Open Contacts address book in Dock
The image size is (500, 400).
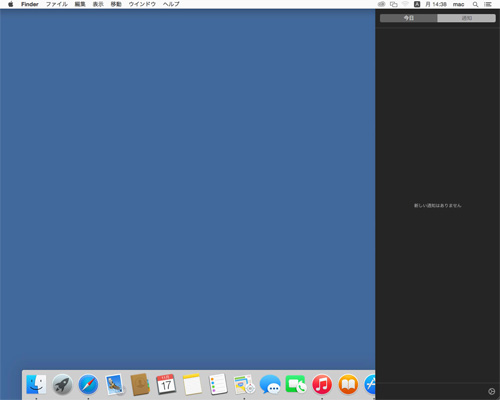140,384
